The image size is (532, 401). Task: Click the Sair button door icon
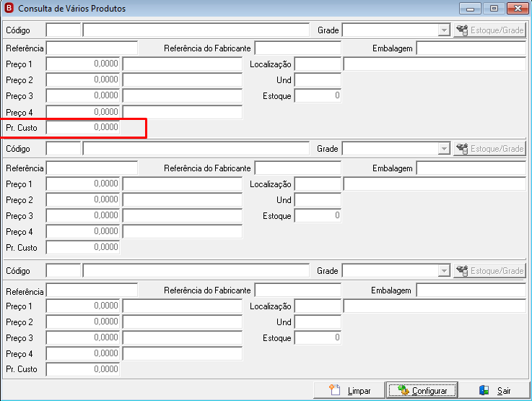coord(484,390)
